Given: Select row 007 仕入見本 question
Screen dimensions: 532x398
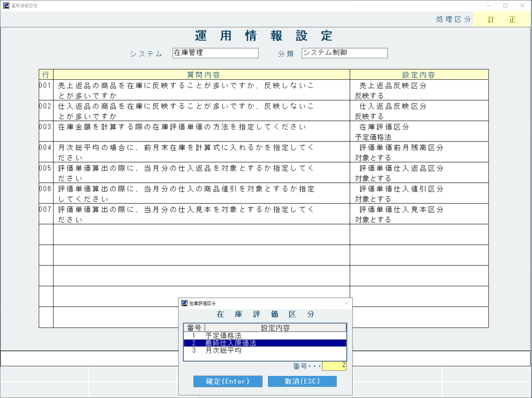Looking at the screenshot, I should click(202, 214).
